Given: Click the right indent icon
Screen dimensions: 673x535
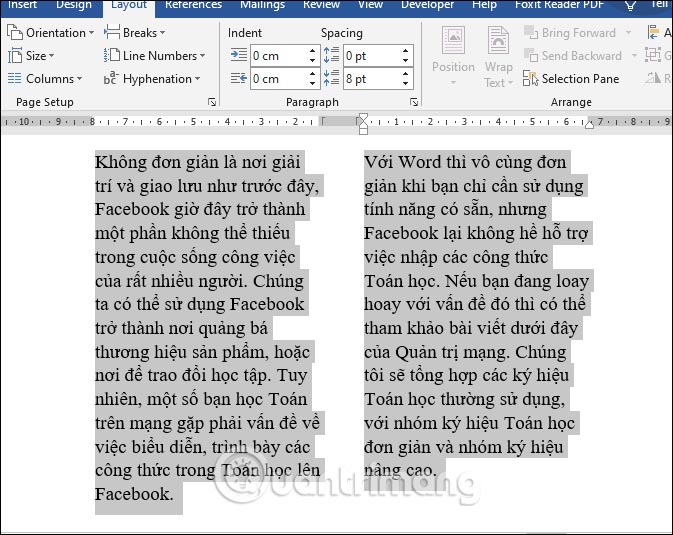Looking at the screenshot, I should (x=239, y=79).
